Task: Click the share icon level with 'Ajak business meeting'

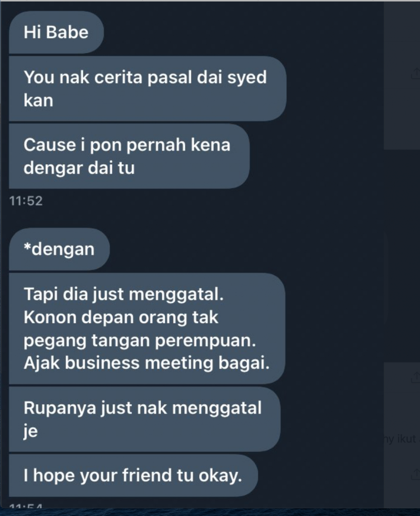Action: pyautogui.click(x=416, y=377)
